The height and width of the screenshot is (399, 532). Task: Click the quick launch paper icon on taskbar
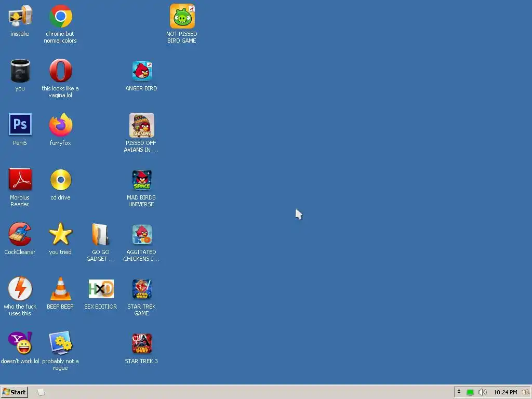point(41,392)
